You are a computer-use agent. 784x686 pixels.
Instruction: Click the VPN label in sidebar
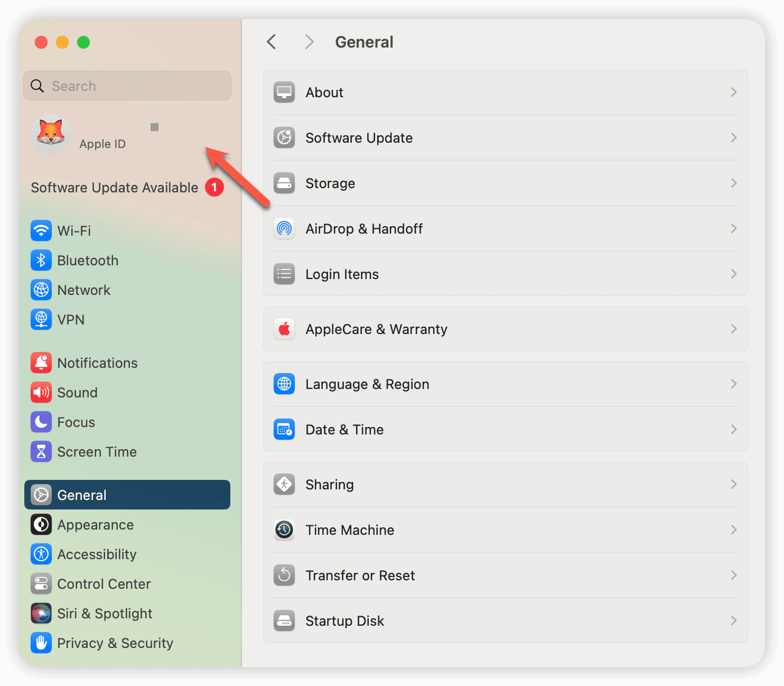pyautogui.click(x=71, y=319)
